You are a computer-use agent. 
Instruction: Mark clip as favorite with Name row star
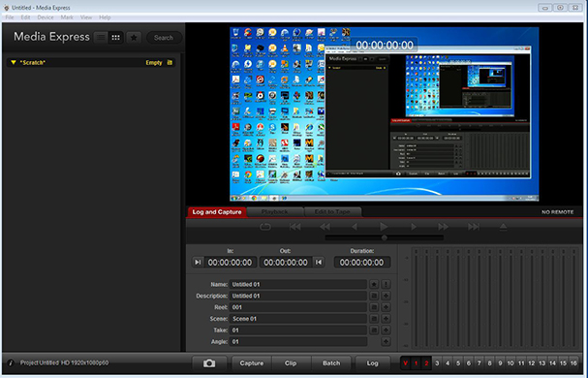(x=374, y=284)
